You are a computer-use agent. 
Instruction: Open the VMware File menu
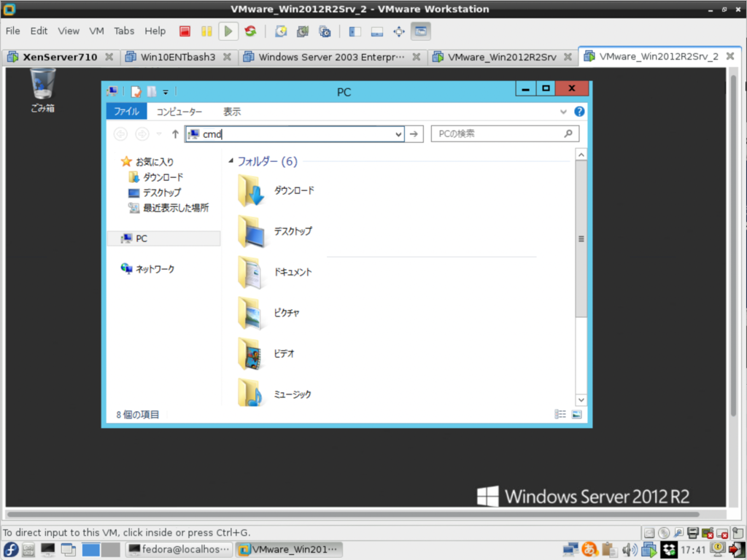[13, 31]
